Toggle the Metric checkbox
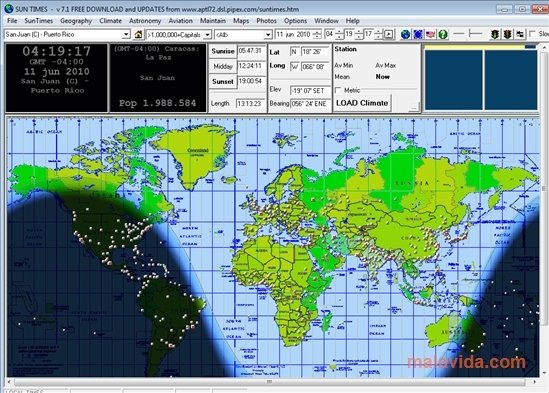Screen dimensions: 549x393 click(x=338, y=90)
